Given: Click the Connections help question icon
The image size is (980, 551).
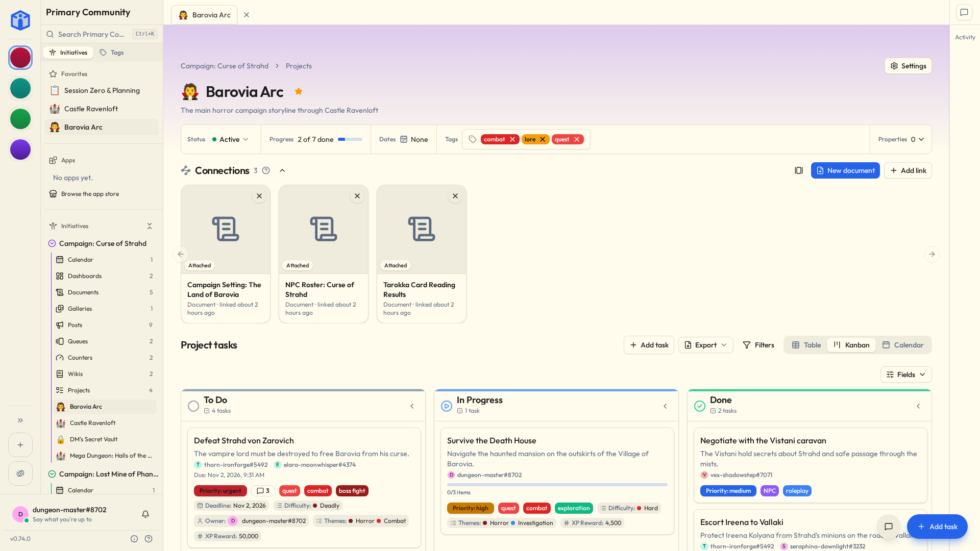Looking at the screenshot, I should 266,170.
